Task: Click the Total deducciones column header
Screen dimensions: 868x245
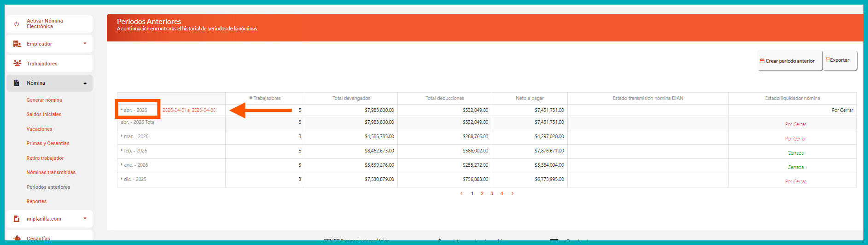Action: pos(445,98)
